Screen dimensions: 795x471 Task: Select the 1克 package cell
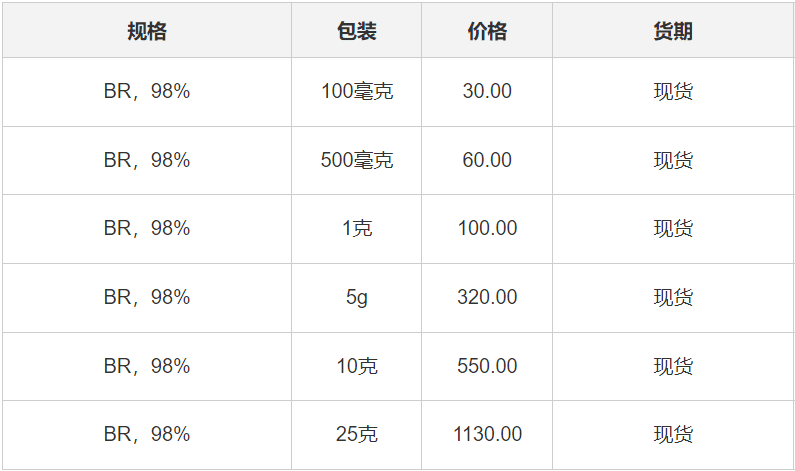tap(357, 228)
